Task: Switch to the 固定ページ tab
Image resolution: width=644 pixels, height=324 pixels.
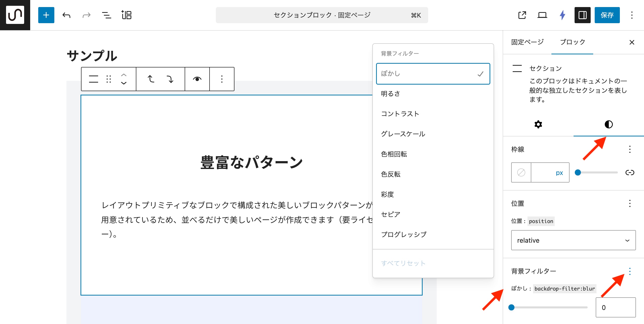Action: coord(527,42)
